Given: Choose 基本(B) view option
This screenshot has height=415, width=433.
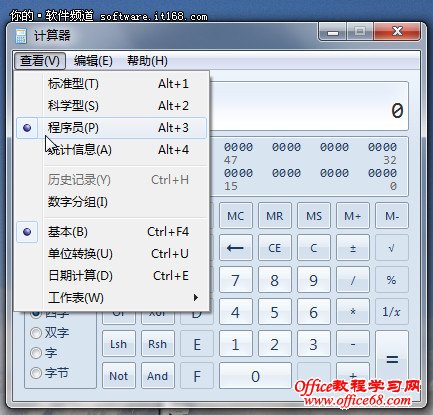Looking at the screenshot, I should pyautogui.click(x=112, y=232).
